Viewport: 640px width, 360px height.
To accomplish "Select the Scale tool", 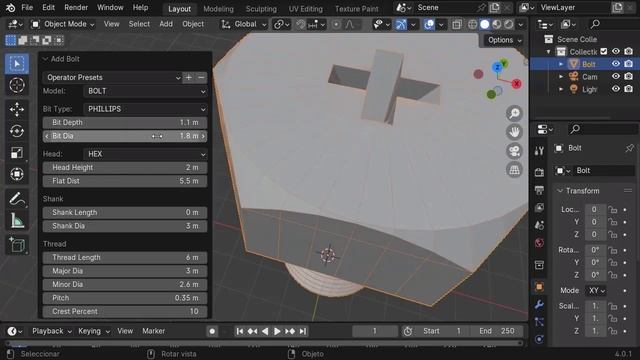I will [x=17, y=153].
